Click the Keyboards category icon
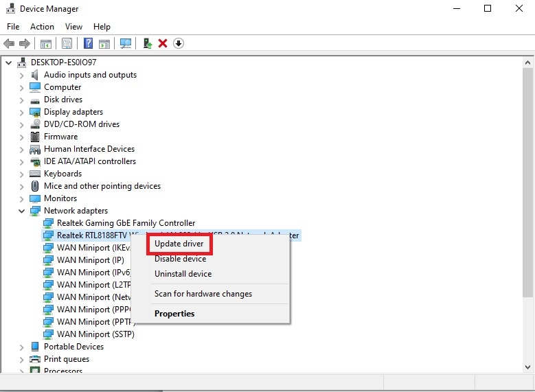 coord(35,174)
